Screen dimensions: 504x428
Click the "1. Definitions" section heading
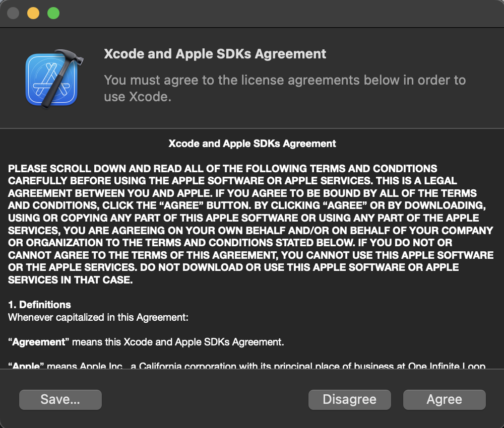(x=40, y=305)
